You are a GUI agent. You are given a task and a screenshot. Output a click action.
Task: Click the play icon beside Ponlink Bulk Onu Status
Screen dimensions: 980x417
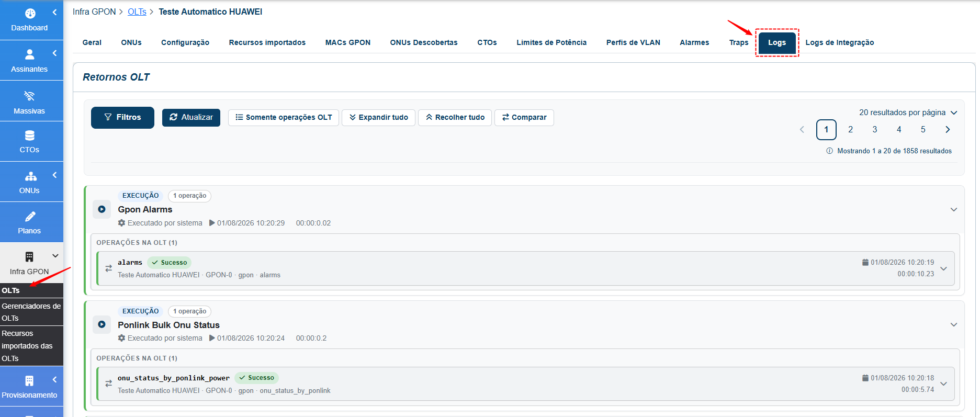pyautogui.click(x=102, y=324)
